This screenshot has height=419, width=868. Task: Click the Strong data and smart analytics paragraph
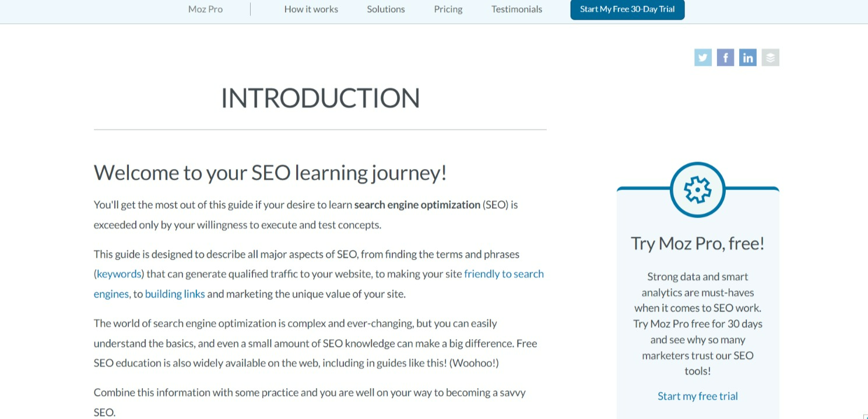(x=697, y=324)
